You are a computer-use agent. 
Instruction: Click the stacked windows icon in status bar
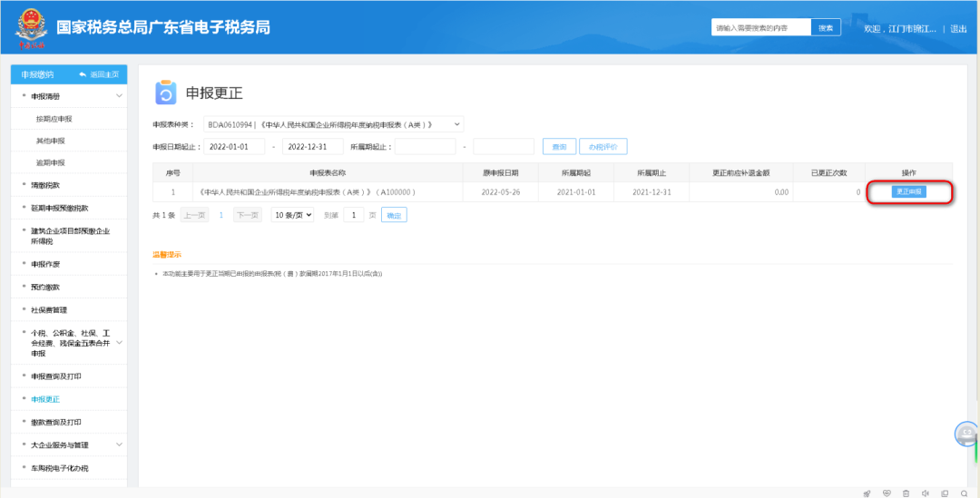(945, 493)
